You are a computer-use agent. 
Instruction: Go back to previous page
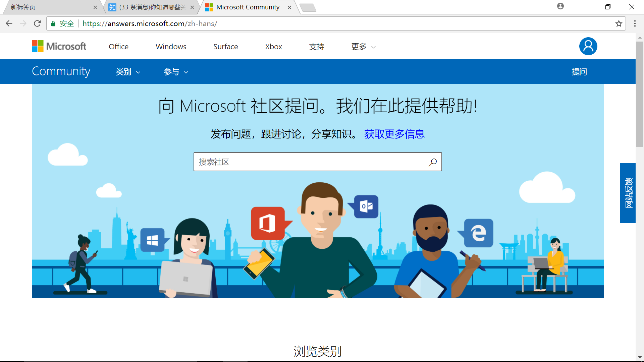pyautogui.click(x=9, y=23)
